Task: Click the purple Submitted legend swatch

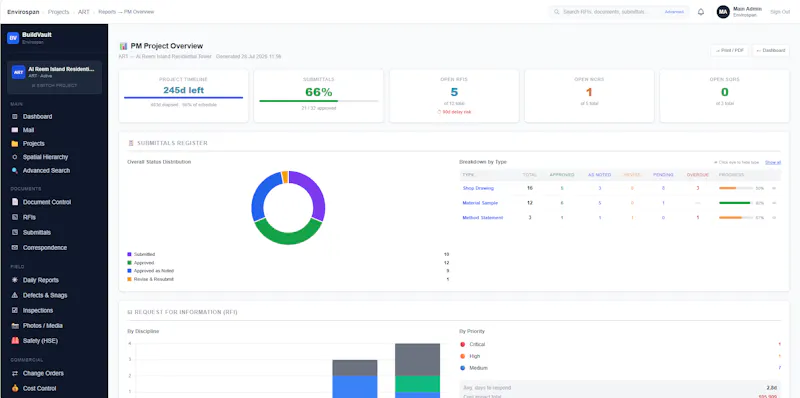Action: click(x=130, y=254)
